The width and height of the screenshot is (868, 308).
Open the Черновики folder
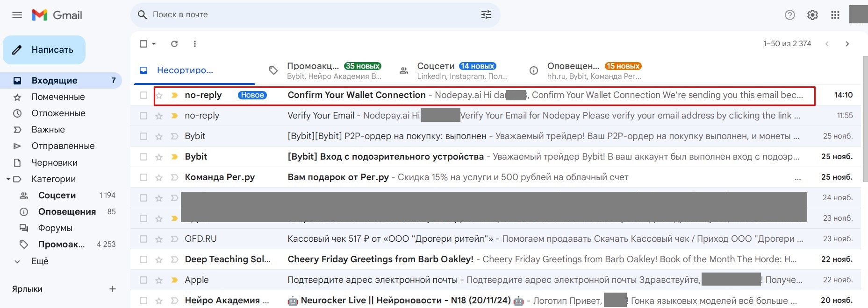pos(61,163)
